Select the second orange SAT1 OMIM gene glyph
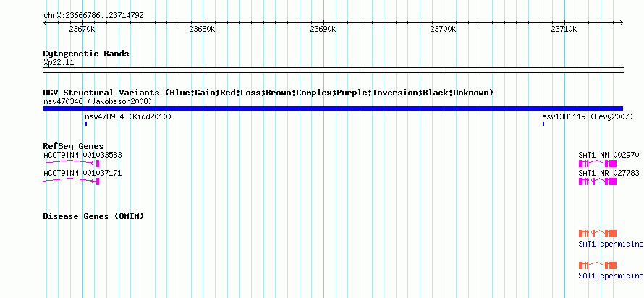644x298 pixels. (598, 265)
